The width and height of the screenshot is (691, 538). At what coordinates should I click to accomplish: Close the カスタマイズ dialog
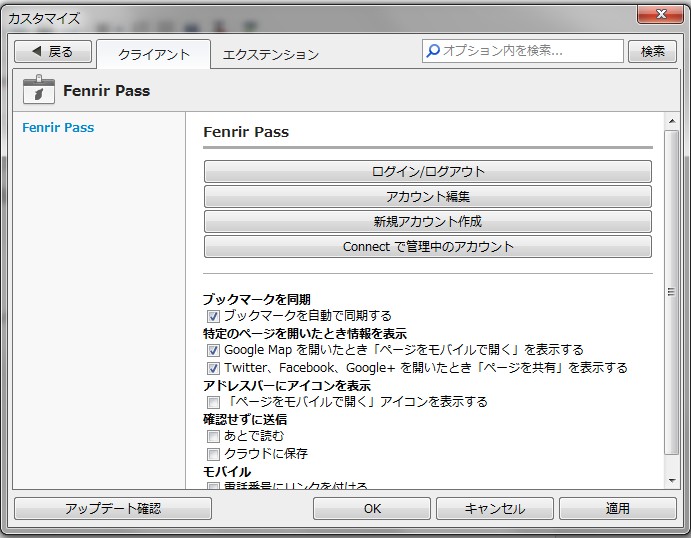point(660,14)
